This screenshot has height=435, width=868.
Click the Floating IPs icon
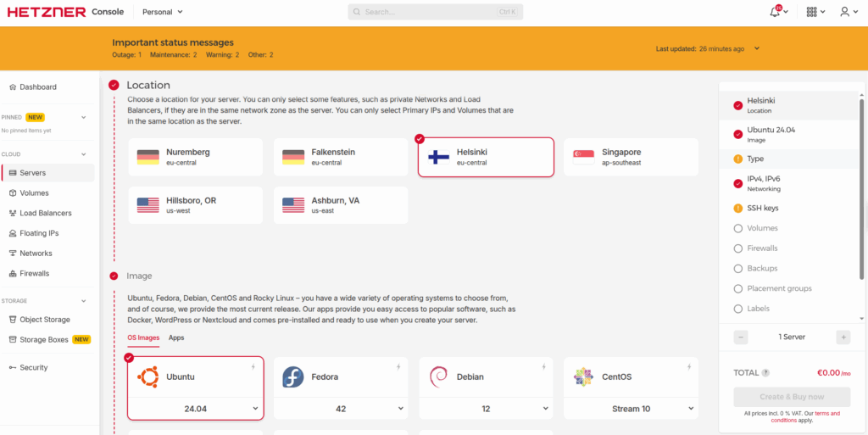click(x=14, y=233)
